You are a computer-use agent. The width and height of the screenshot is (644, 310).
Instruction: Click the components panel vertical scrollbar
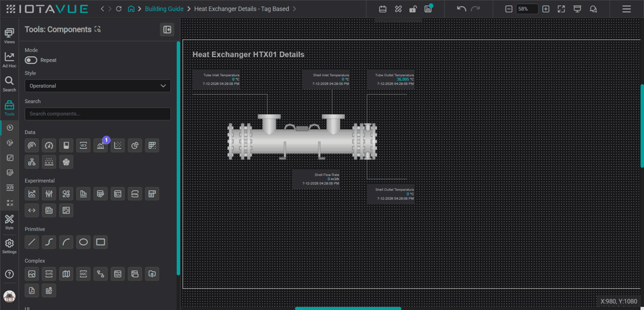pos(178,158)
